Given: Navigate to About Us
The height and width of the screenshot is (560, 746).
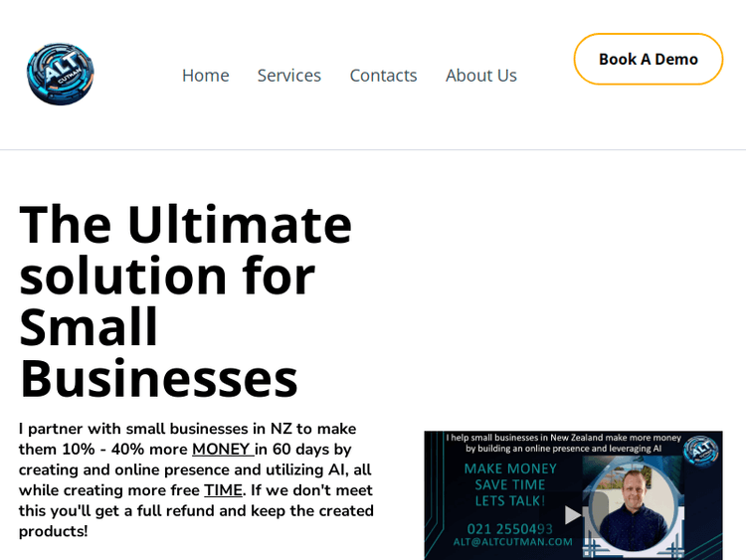Looking at the screenshot, I should click(480, 76).
